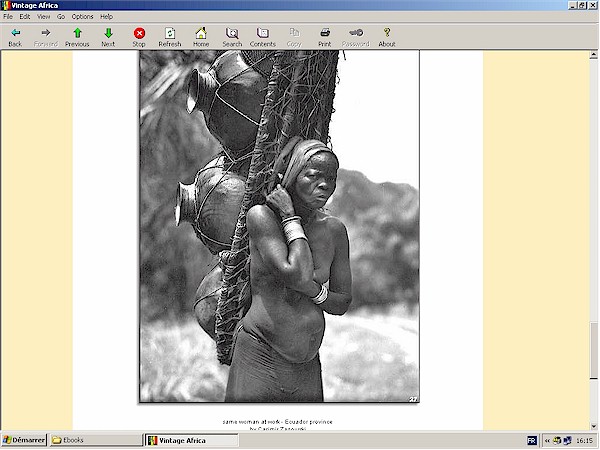
Task: Switch to Ebooks taskbar window
Action: pyautogui.click(x=96, y=440)
